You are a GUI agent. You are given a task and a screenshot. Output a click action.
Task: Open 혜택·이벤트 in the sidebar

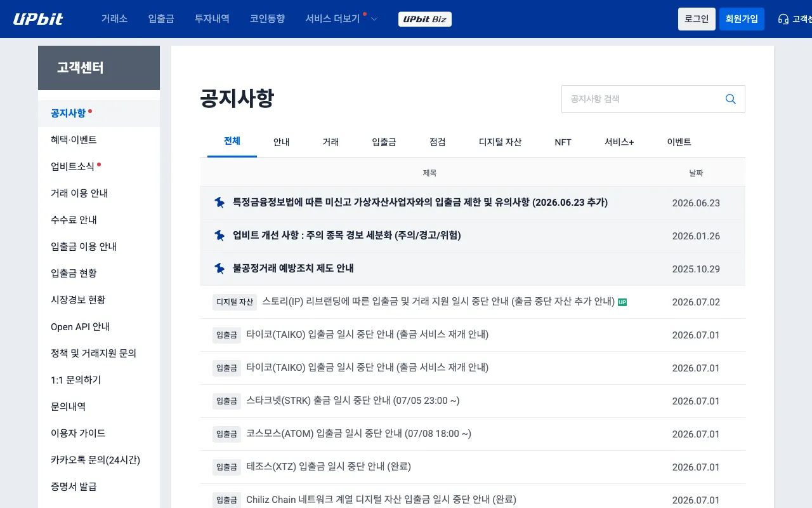pos(99,140)
